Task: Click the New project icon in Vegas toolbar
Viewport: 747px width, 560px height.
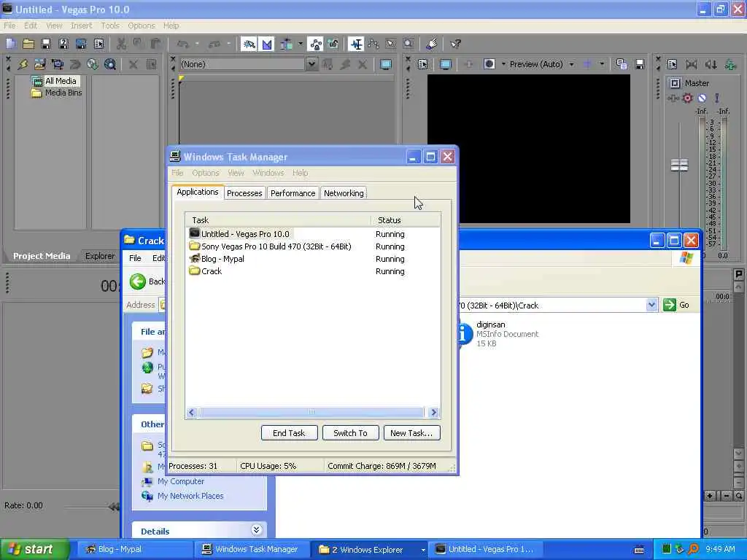Action: coord(11,44)
